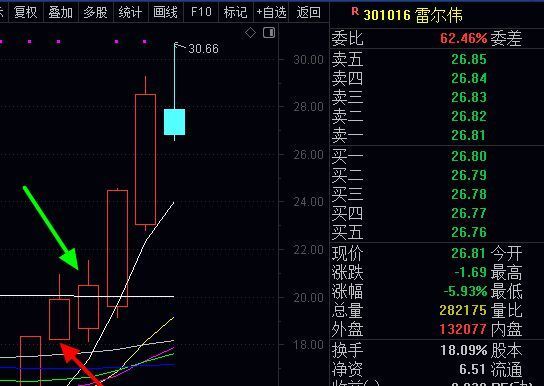Viewport: 544px width, 386px height.
Task: Open F10 company information
Action: (x=201, y=12)
